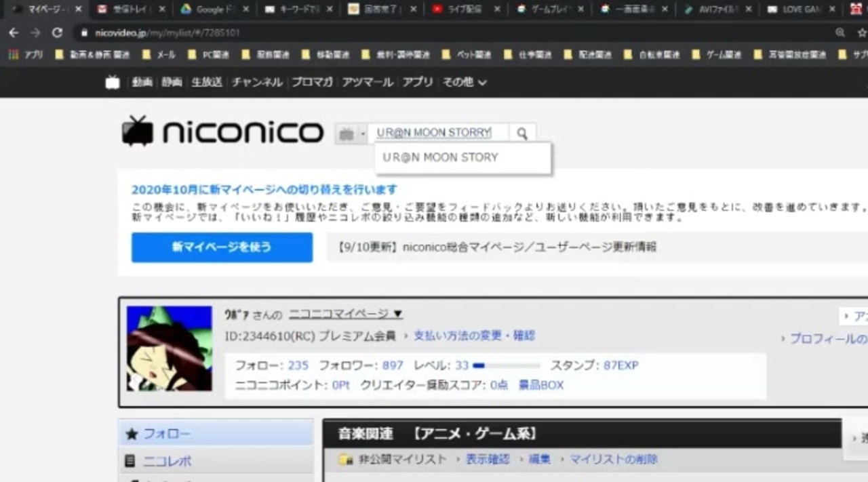Click the ニコレポ sidebar icon
The image size is (868, 482).
click(x=130, y=461)
